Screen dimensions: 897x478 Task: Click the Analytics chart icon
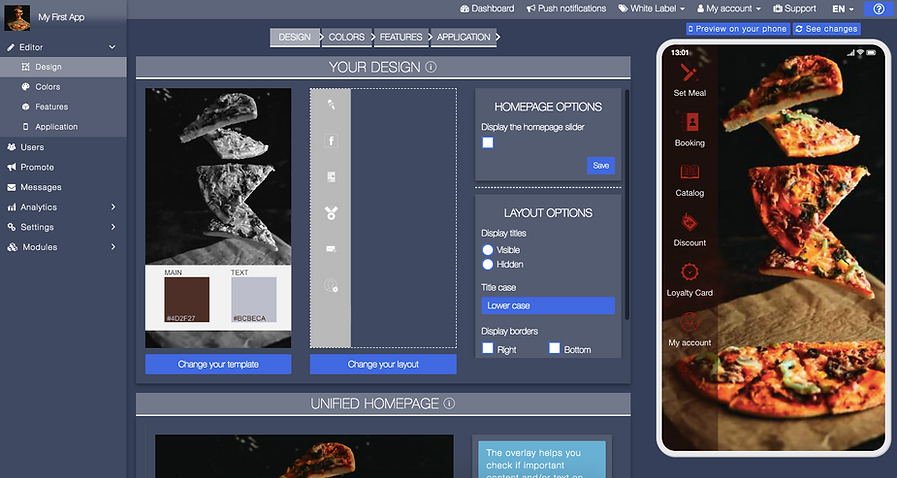11,207
